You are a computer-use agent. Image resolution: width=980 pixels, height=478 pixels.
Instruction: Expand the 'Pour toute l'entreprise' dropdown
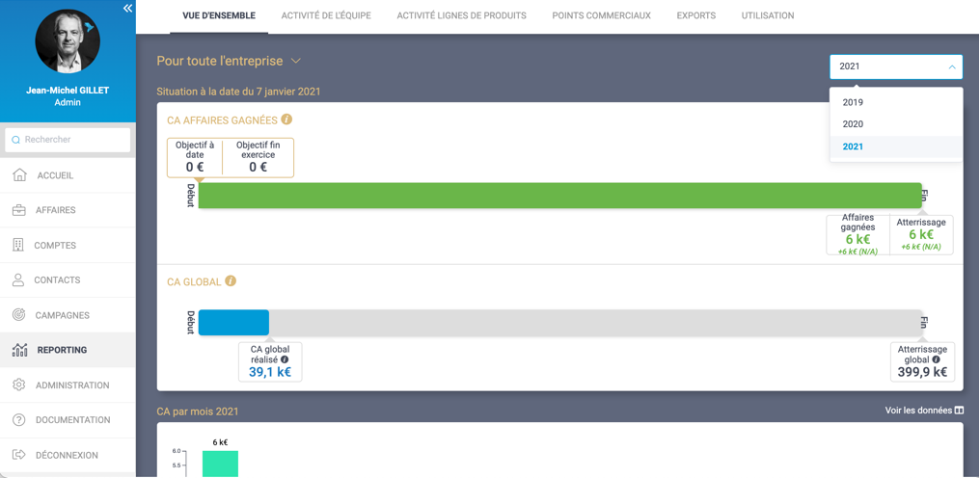click(x=296, y=61)
